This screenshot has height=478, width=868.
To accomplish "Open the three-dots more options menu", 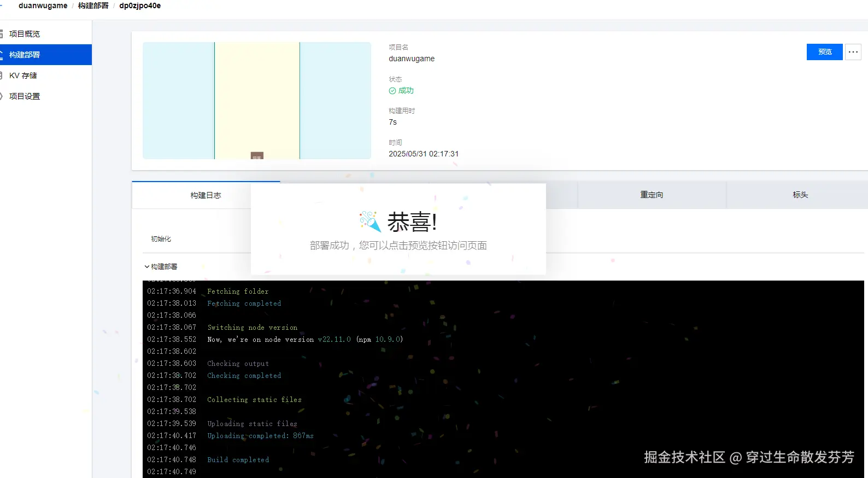I will [x=853, y=52].
